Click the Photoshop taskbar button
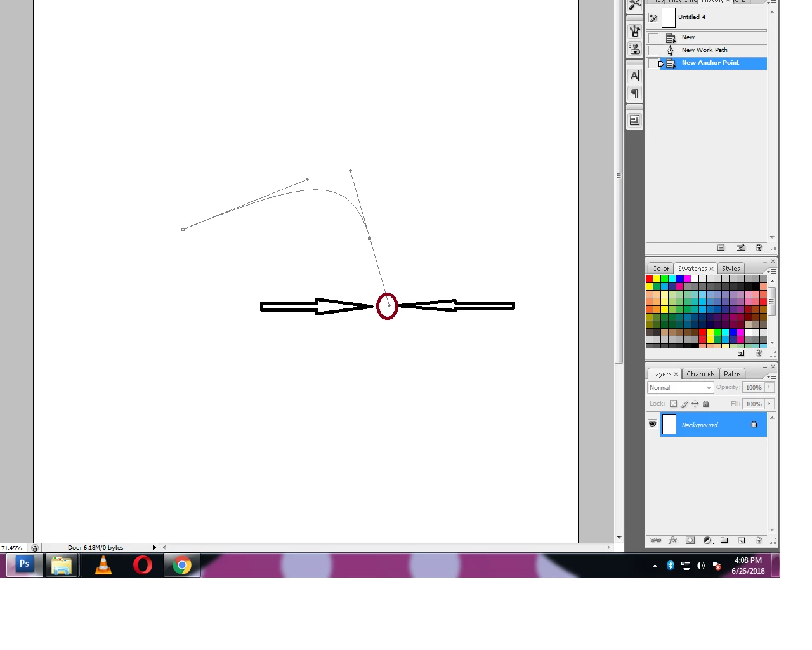Screen dimensions: 812x650 25,564
